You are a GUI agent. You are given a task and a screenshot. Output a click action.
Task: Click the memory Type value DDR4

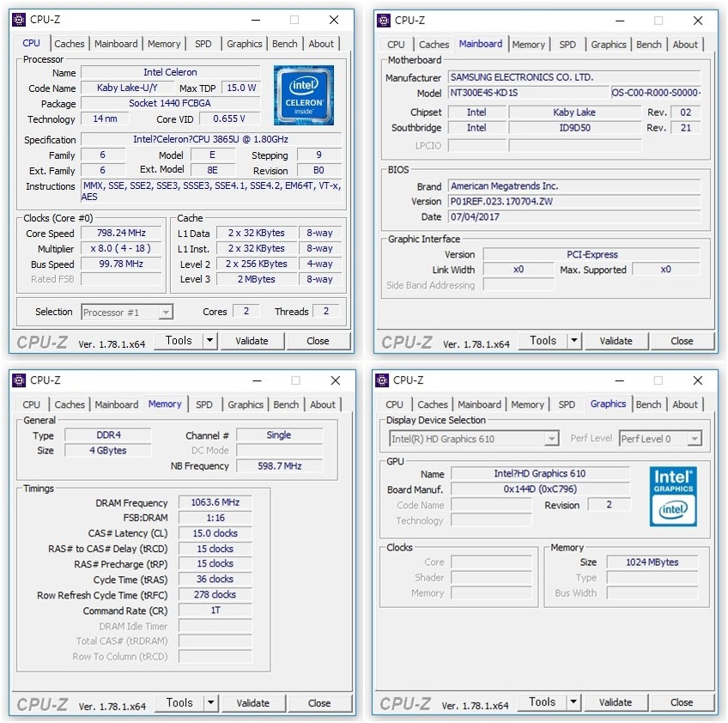tap(108, 435)
